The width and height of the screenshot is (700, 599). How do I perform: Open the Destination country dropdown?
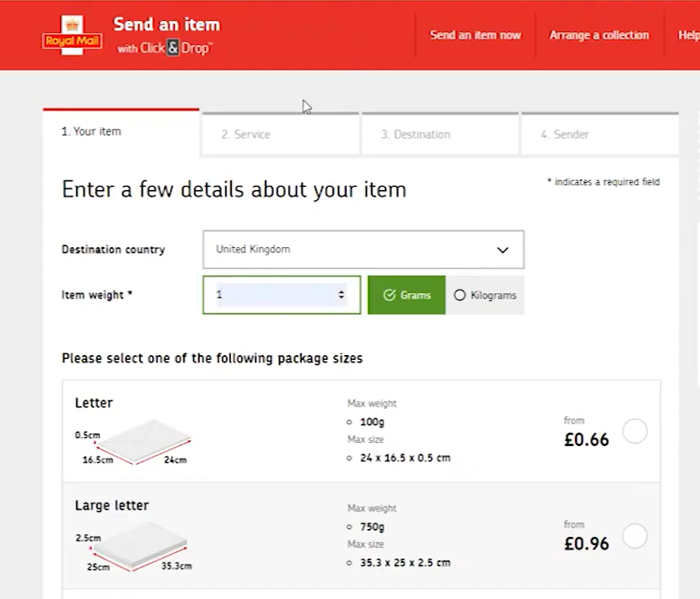[363, 250]
